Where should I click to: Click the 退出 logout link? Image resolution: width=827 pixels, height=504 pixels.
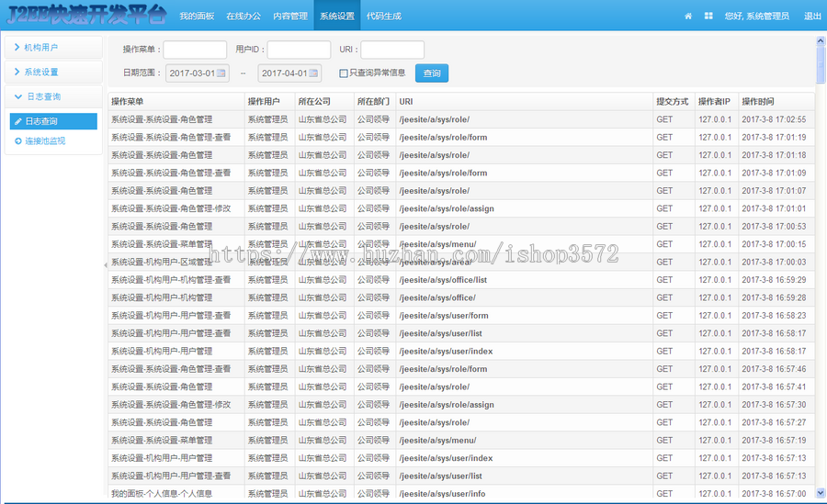(x=812, y=17)
